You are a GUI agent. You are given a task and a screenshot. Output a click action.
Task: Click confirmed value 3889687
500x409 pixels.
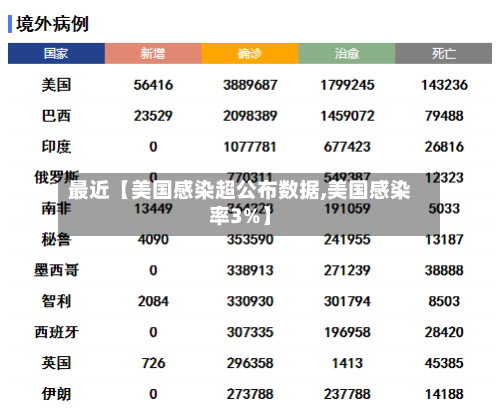tap(250, 85)
